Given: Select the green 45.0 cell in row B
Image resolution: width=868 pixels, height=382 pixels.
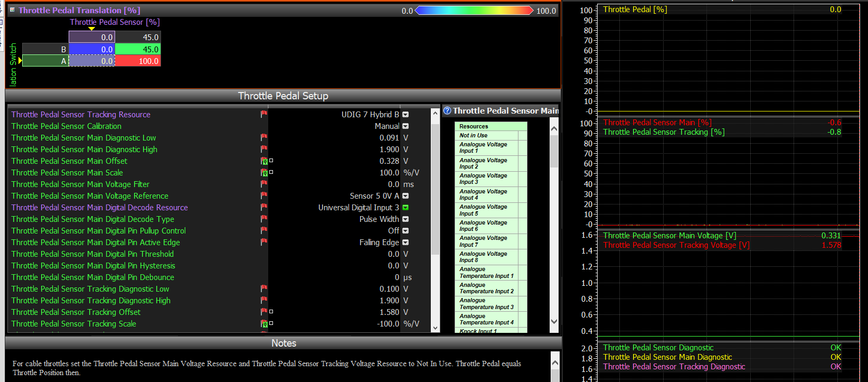Looking at the screenshot, I should point(138,49).
